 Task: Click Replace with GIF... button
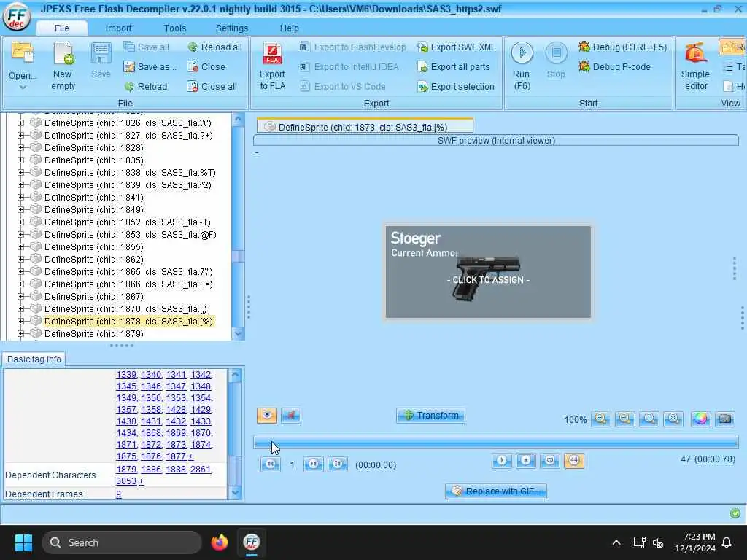pyautogui.click(x=496, y=491)
